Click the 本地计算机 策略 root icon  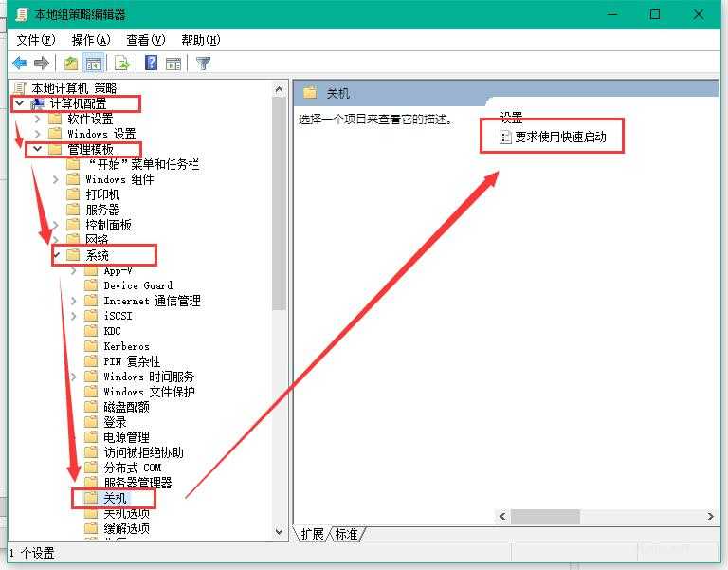[x=20, y=88]
